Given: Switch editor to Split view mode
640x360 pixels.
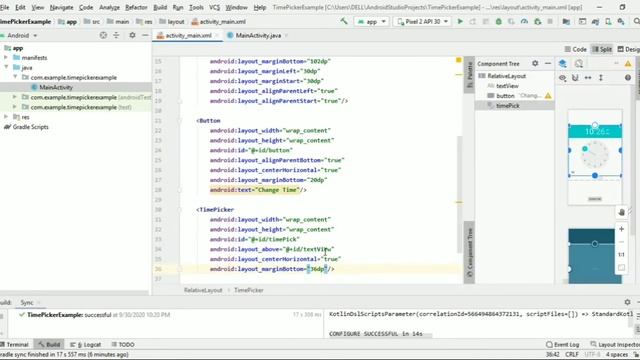Looking at the screenshot, I should 602,49.
